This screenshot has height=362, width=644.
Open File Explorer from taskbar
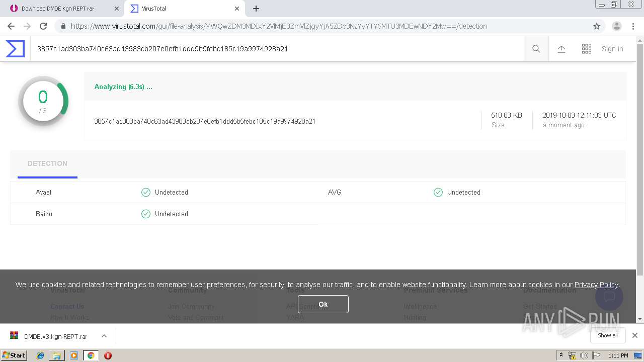click(x=57, y=355)
